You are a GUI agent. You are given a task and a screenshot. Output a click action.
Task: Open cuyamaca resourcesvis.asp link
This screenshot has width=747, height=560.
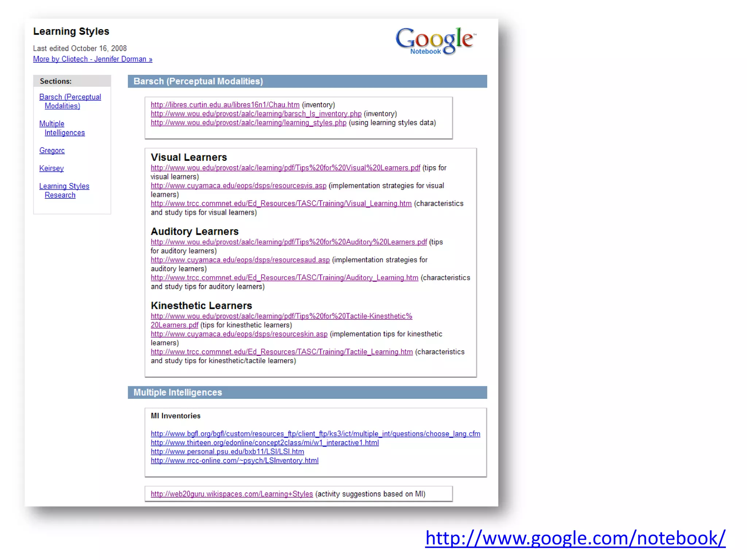click(x=239, y=186)
